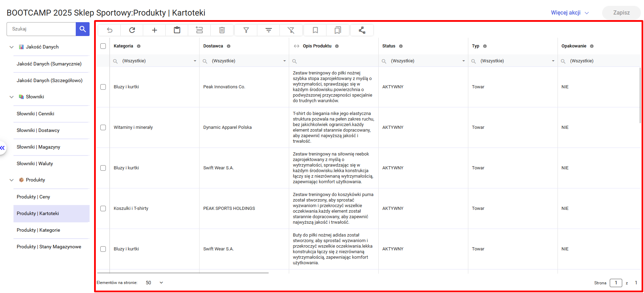Click the horizontal scrollbar under the table
The height and width of the screenshot is (293, 644).
pos(183,273)
